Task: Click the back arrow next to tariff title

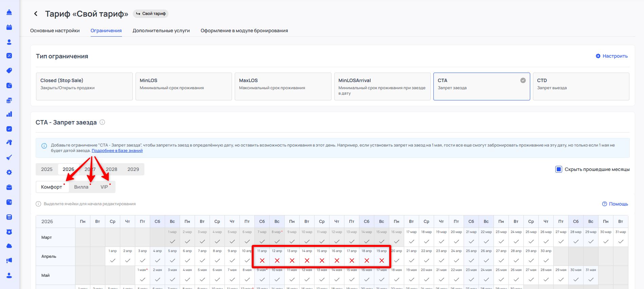Action: (x=36, y=14)
